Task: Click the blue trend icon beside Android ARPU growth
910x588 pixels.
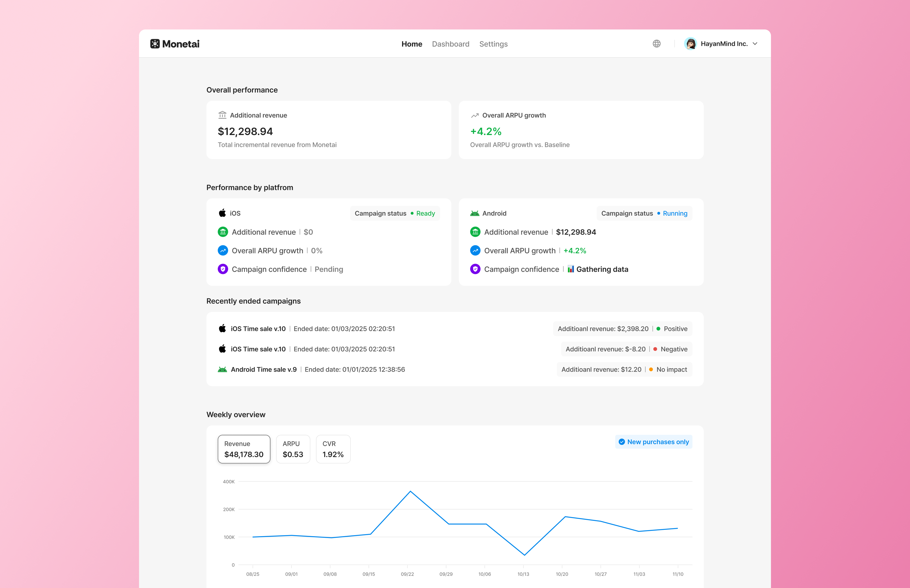Action: pos(475,251)
